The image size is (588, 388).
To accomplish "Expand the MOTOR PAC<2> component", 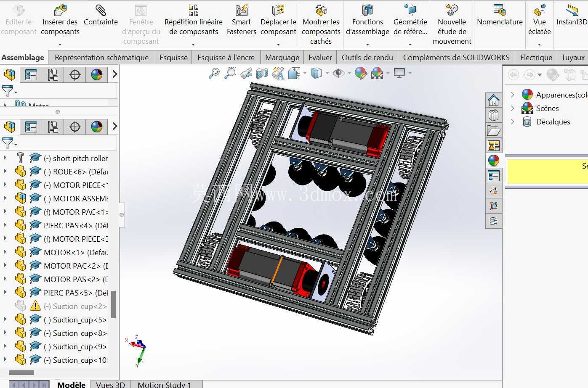I will [5, 265].
